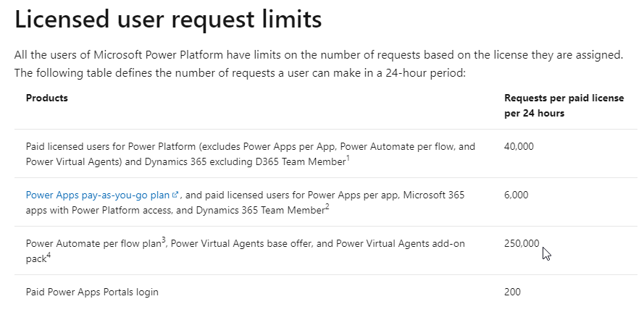Click footnote 3 after 'per flow plan'
The image size is (644, 312).
164,240
